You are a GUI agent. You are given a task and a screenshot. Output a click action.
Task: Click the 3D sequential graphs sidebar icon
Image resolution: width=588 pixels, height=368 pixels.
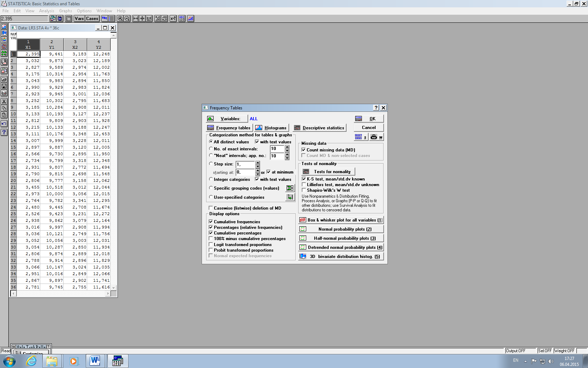4,33
